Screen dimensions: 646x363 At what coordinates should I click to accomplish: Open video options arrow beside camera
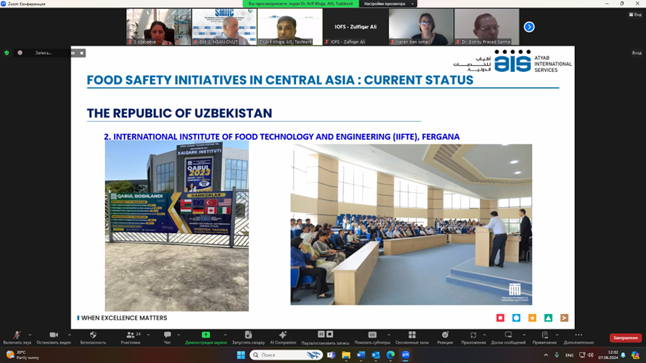click(69, 335)
